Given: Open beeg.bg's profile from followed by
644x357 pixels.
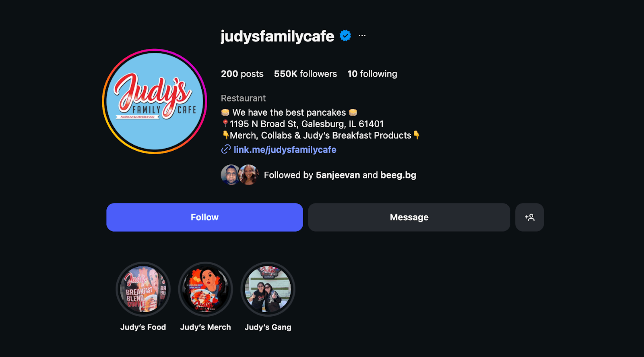Looking at the screenshot, I should 398,175.
